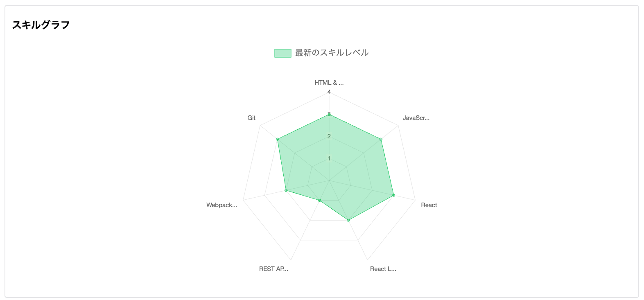Screen dimensions: 644x300
Task: Click the スキルグラフ heading
Action: (x=41, y=25)
